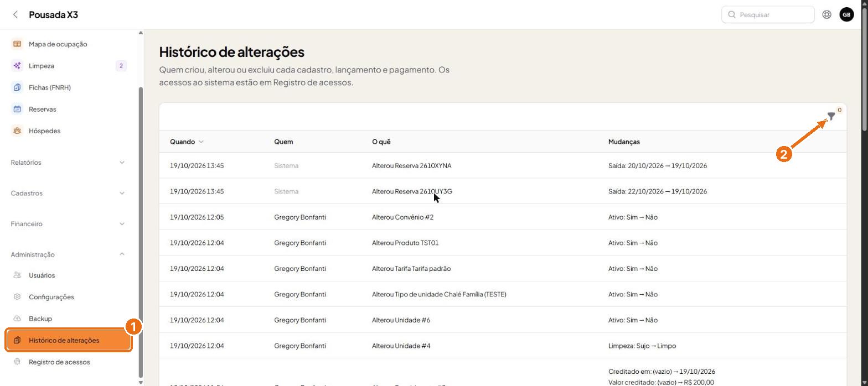868x386 pixels.
Task: Click the Reservas calendar icon
Action: tap(17, 109)
